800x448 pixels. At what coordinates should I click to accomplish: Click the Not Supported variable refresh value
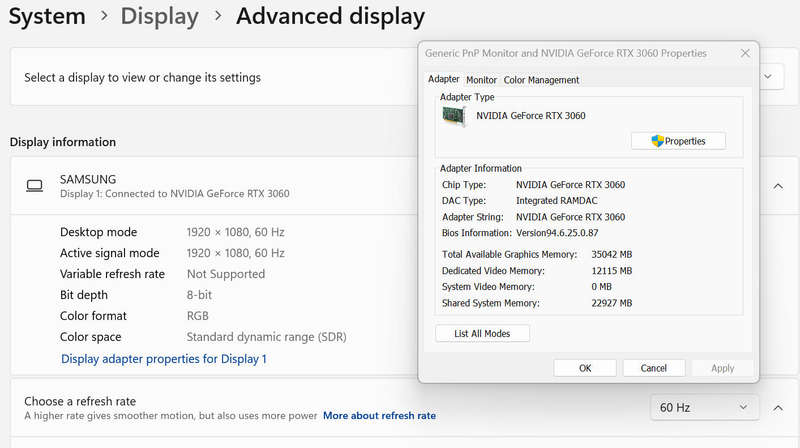pos(226,274)
